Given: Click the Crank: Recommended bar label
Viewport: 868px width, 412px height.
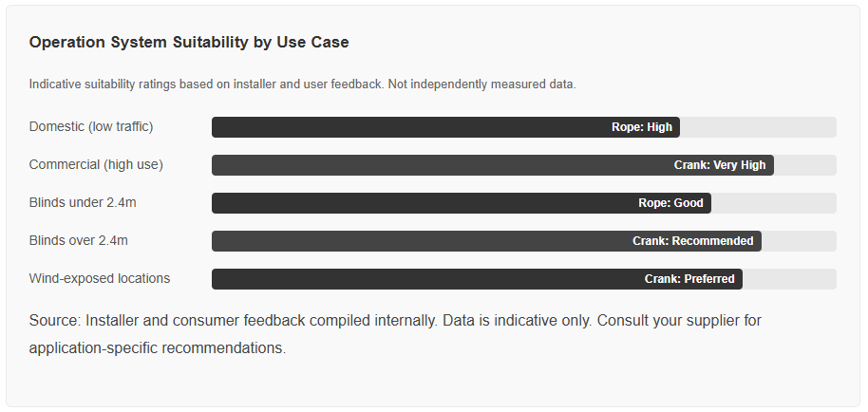Looking at the screenshot, I should click(x=692, y=241).
